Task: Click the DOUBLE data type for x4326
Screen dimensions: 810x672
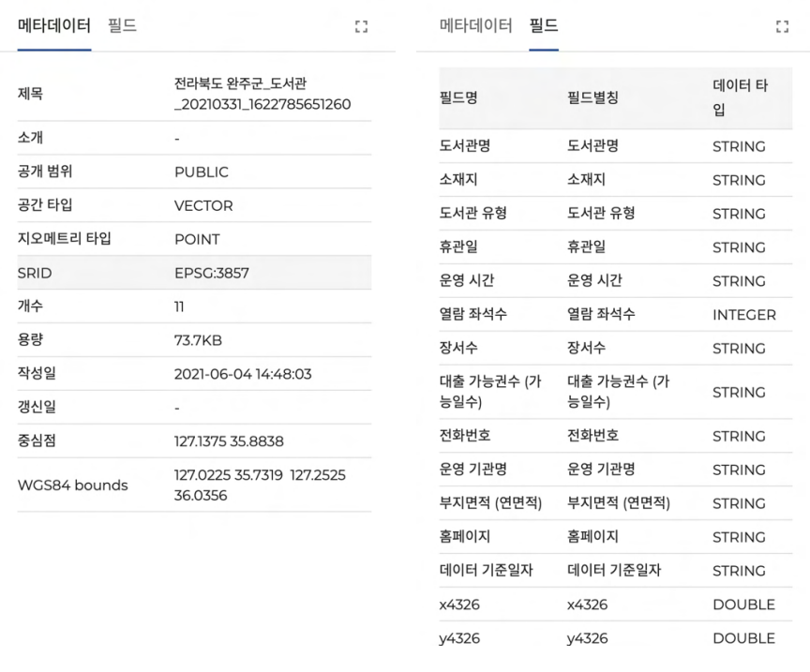Action: pos(743,605)
